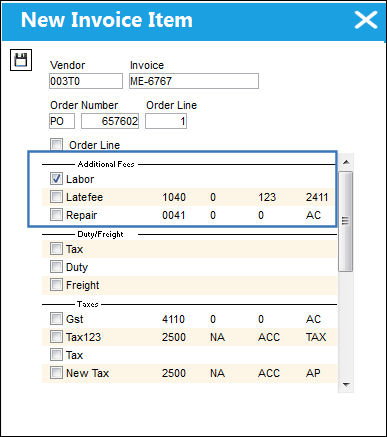Enable the Order Line checkbox
This screenshot has width=387, height=437.
[x=56, y=145]
